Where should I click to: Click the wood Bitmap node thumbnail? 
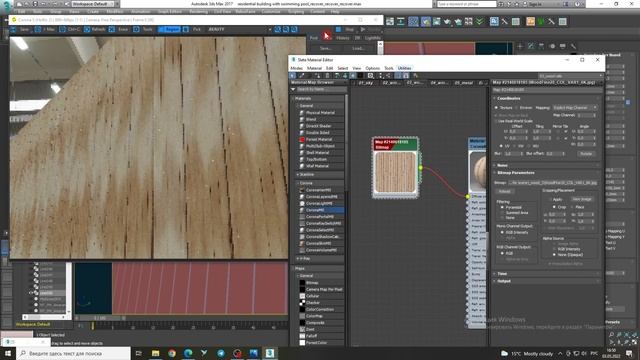pyautogui.click(x=395, y=172)
